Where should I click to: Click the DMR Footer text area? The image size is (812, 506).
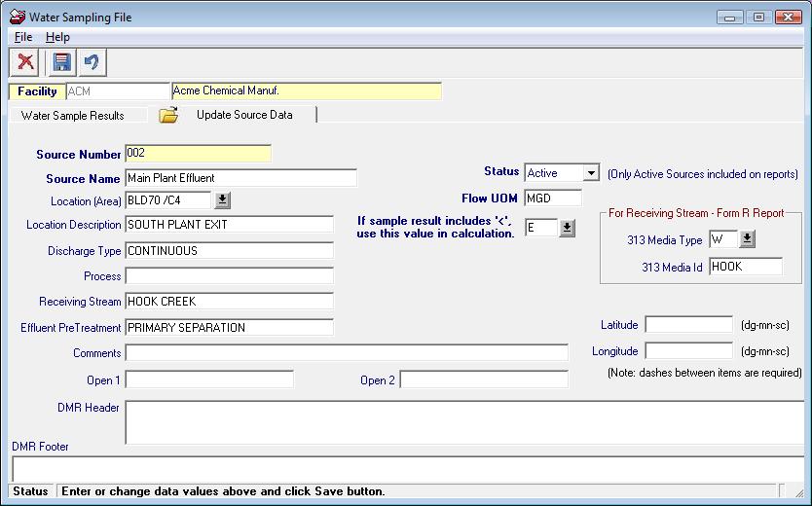pyautogui.click(x=408, y=469)
